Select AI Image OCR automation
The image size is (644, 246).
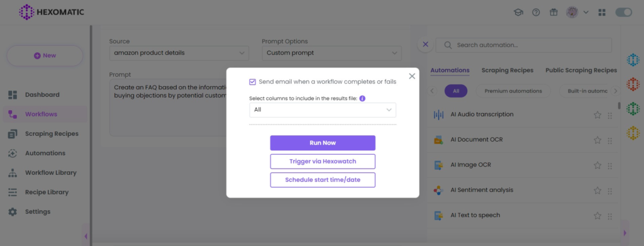(523, 165)
